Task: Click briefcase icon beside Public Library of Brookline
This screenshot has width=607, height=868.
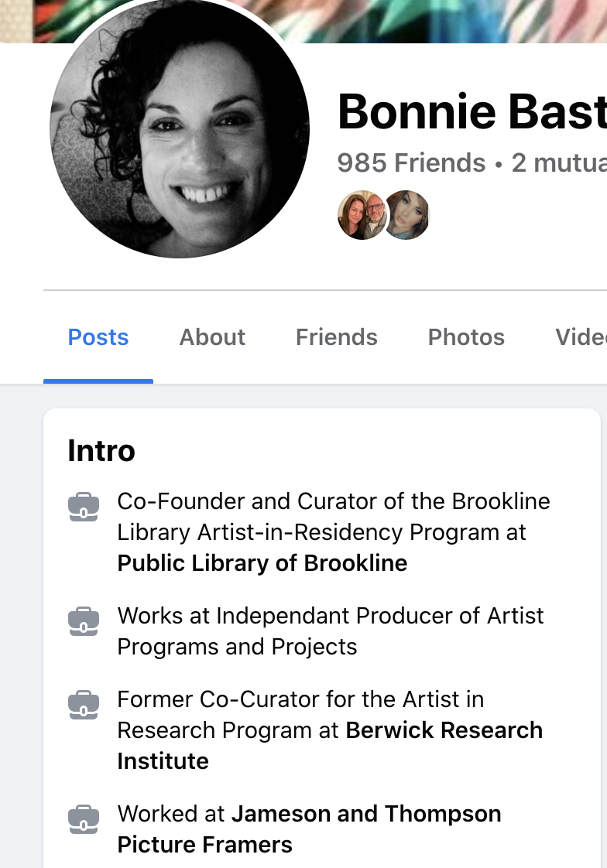Action: coord(84,507)
